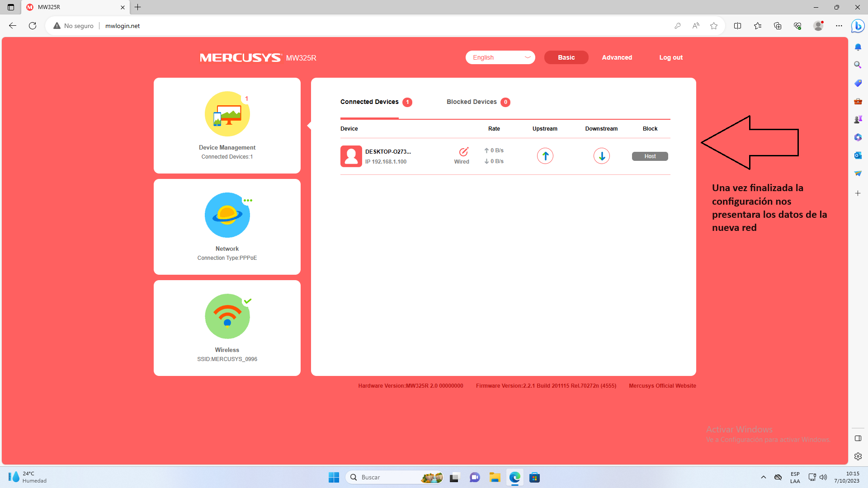Expand the English language dropdown
The height and width of the screenshot is (488, 868).
[500, 57]
